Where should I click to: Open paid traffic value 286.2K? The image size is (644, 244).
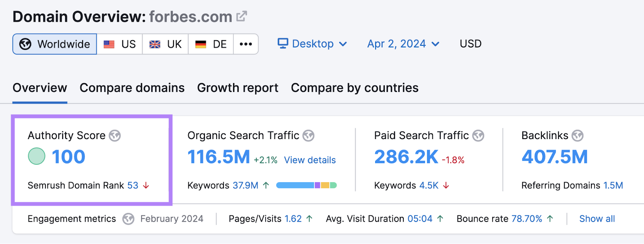(x=406, y=157)
